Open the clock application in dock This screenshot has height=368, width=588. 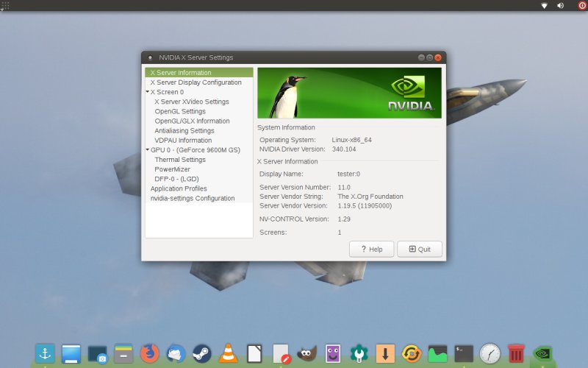click(490, 354)
